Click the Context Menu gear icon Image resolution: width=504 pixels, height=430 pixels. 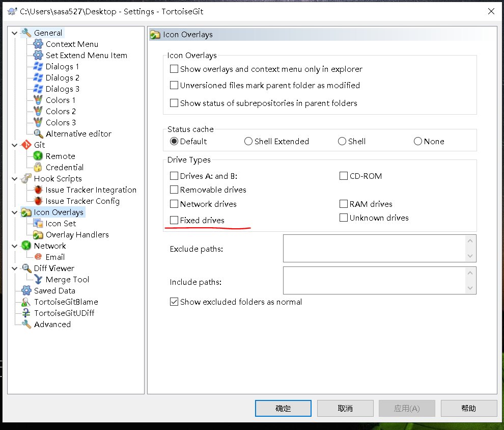(x=38, y=44)
